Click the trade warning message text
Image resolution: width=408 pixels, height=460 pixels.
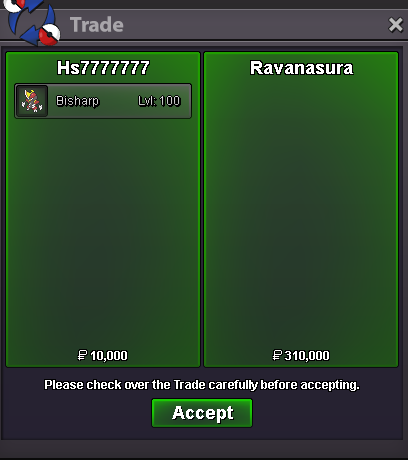pos(202,385)
